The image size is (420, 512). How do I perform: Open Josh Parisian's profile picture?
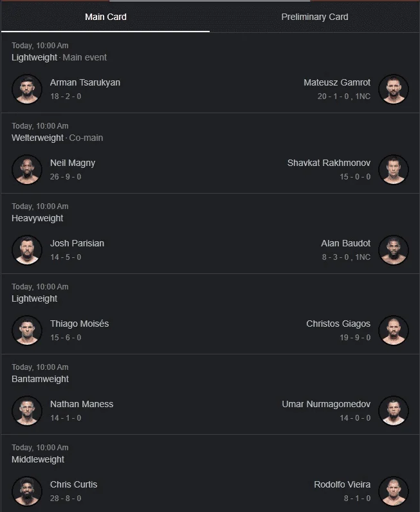point(27,250)
